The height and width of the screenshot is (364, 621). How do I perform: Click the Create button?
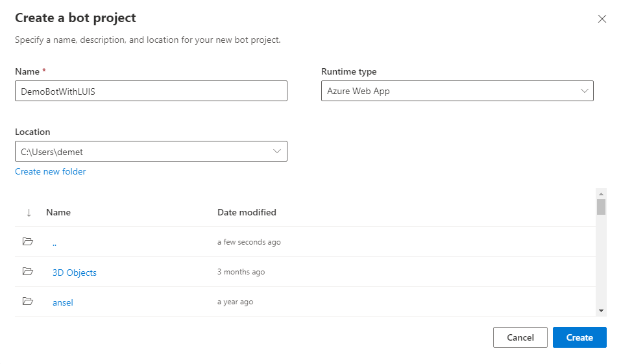[x=579, y=337]
